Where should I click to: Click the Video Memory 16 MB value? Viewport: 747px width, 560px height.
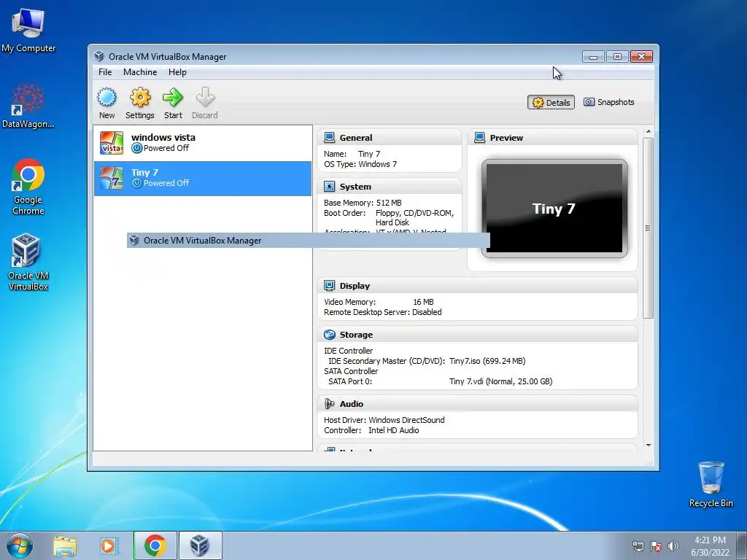tap(423, 302)
